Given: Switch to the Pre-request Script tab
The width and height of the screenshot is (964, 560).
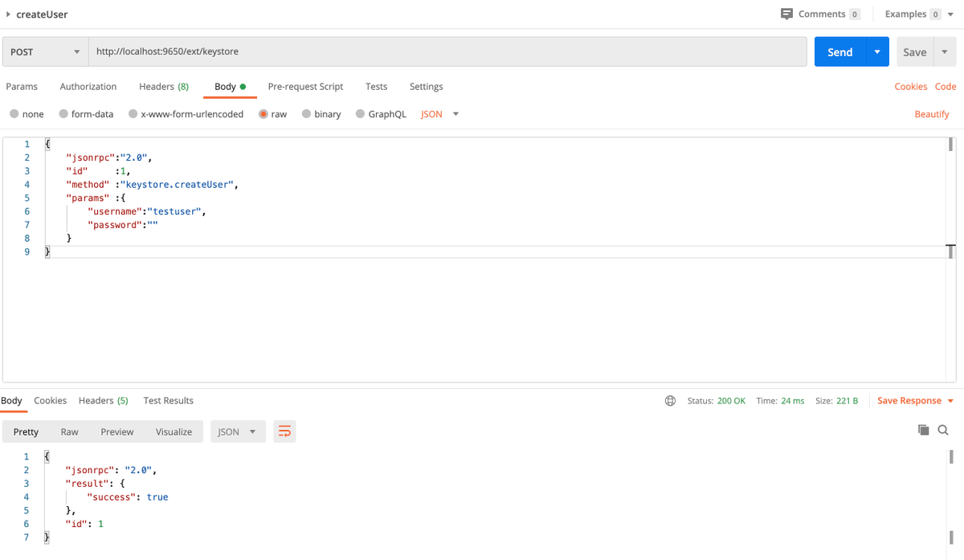Looking at the screenshot, I should pos(305,87).
